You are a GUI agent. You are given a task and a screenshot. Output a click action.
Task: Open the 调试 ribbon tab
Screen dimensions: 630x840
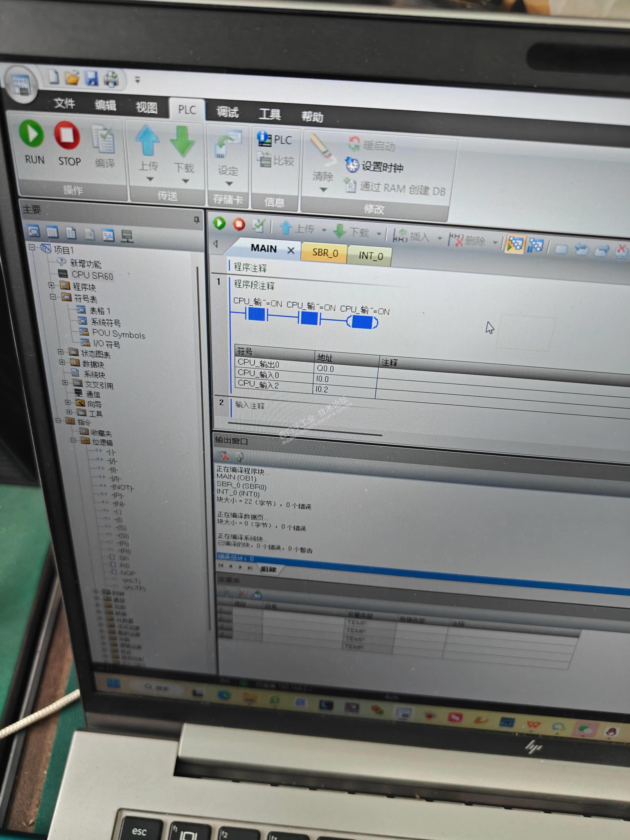pos(227,112)
